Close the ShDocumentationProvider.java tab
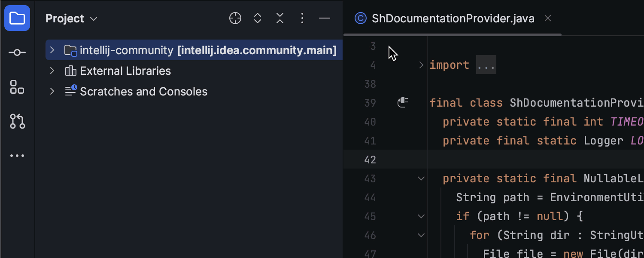The height and width of the screenshot is (258, 644). [x=548, y=18]
